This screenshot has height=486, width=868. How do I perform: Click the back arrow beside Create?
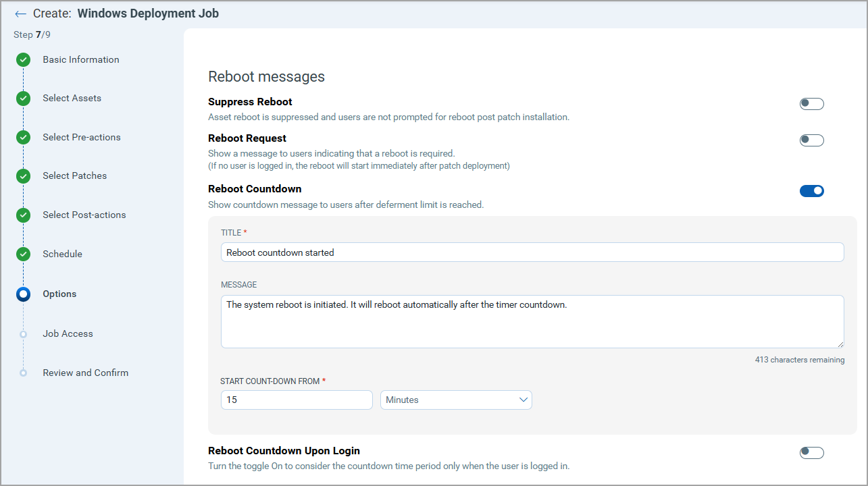pyautogui.click(x=20, y=14)
